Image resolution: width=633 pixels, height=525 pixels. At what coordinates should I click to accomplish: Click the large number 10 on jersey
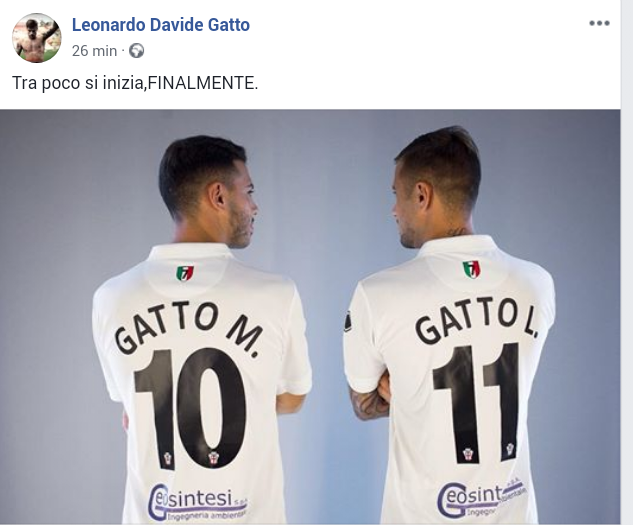[190, 408]
